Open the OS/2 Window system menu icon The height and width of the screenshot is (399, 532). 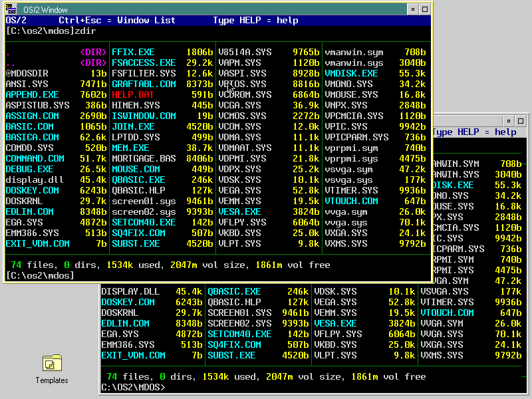(x=11, y=9)
